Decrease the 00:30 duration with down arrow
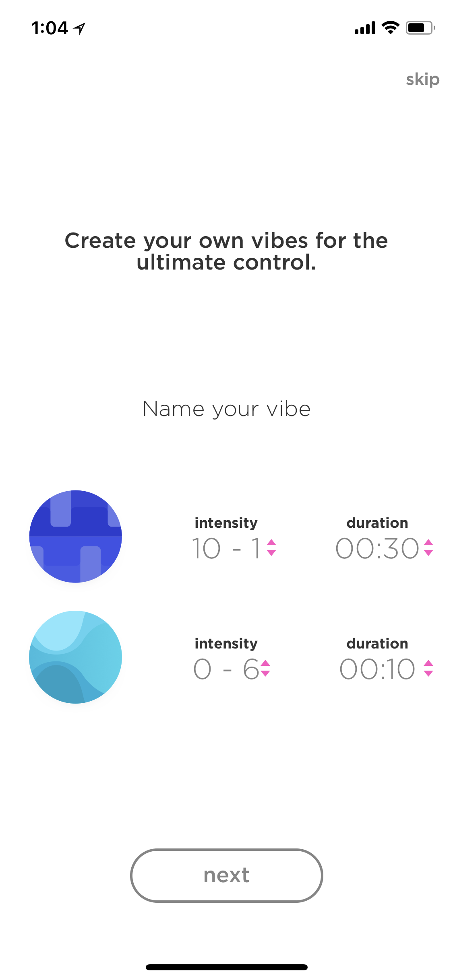 click(x=428, y=553)
